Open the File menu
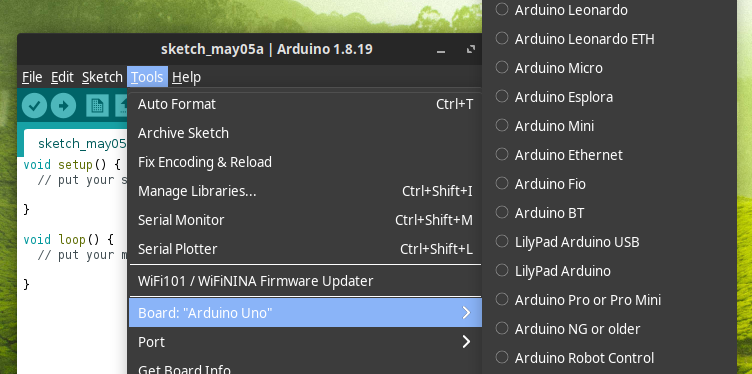This screenshot has height=374, width=752. tap(32, 77)
